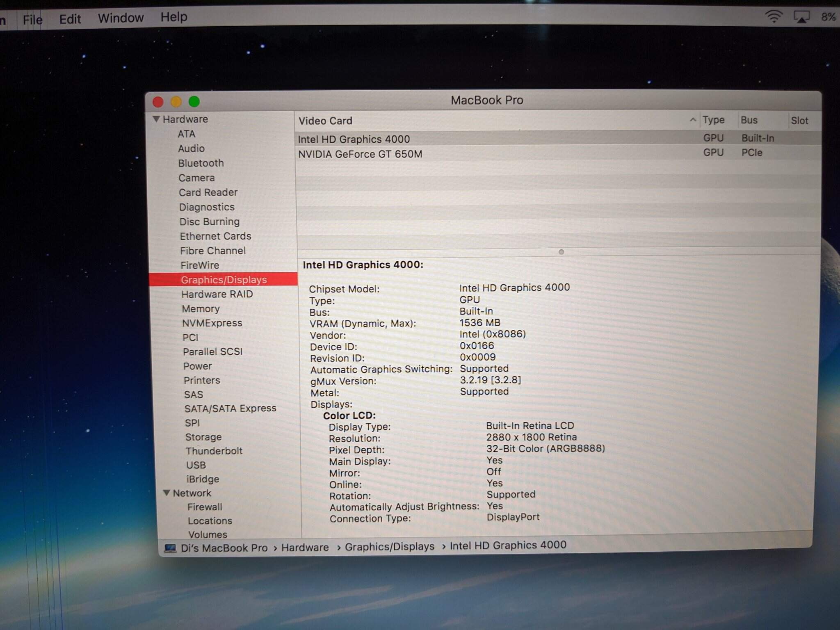
Task: Open the Window menu
Action: pyautogui.click(x=121, y=18)
